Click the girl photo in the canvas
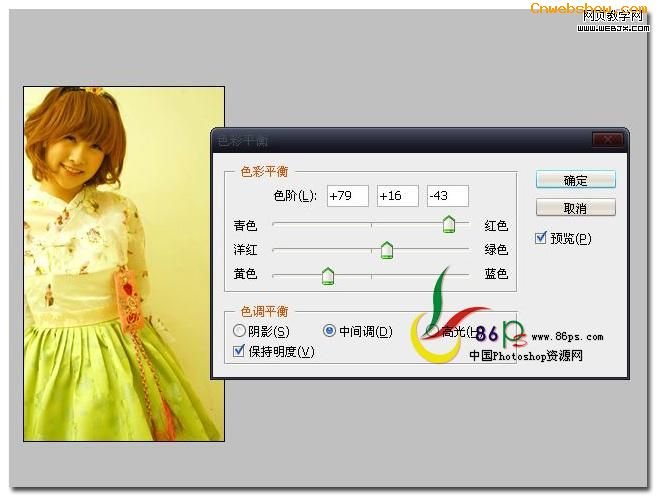The height and width of the screenshot is (500, 660). coord(124,264)
